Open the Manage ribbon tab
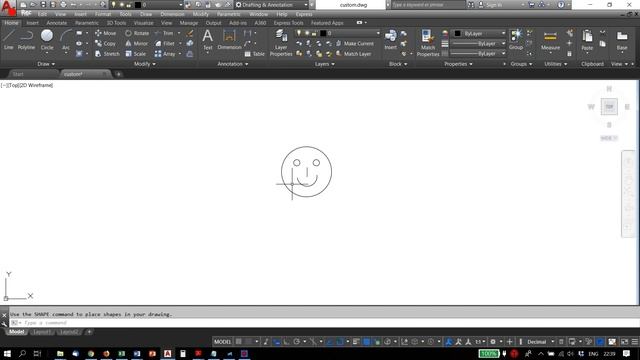 click(x=189, y=23)
